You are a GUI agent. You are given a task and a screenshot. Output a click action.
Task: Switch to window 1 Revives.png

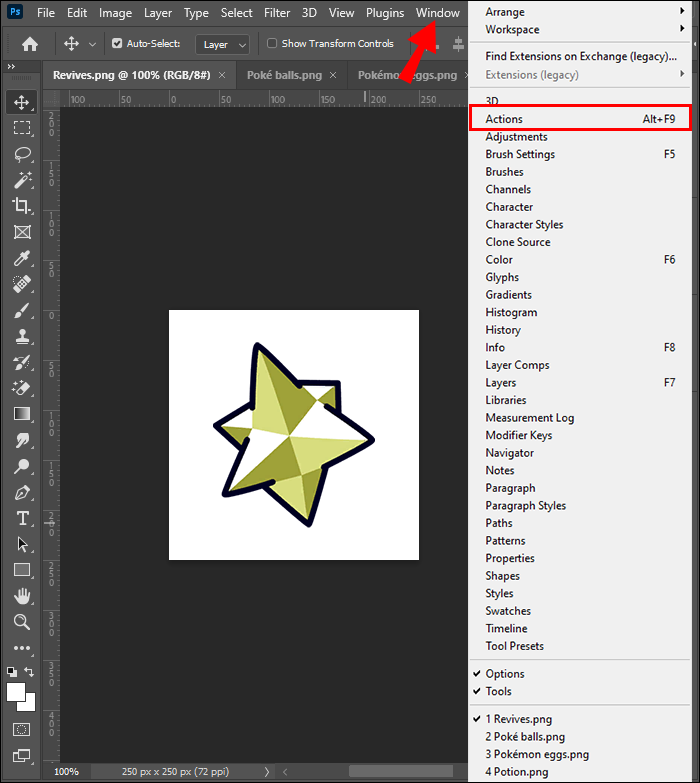pos(518,719)
